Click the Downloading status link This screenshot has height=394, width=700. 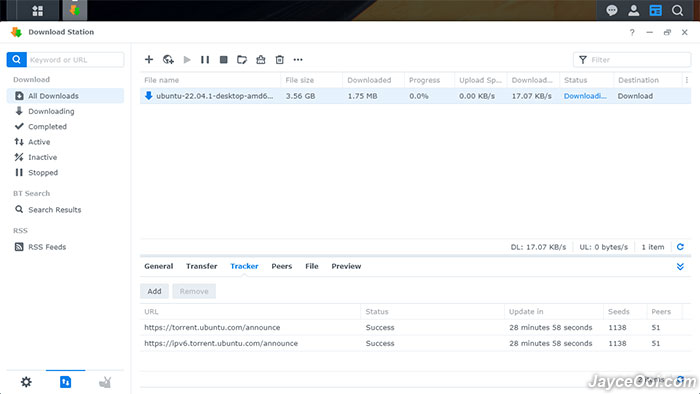(585, 96)
